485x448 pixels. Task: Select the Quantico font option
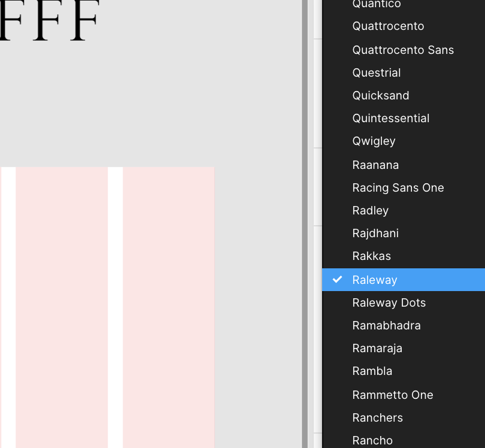pos(376,5)
